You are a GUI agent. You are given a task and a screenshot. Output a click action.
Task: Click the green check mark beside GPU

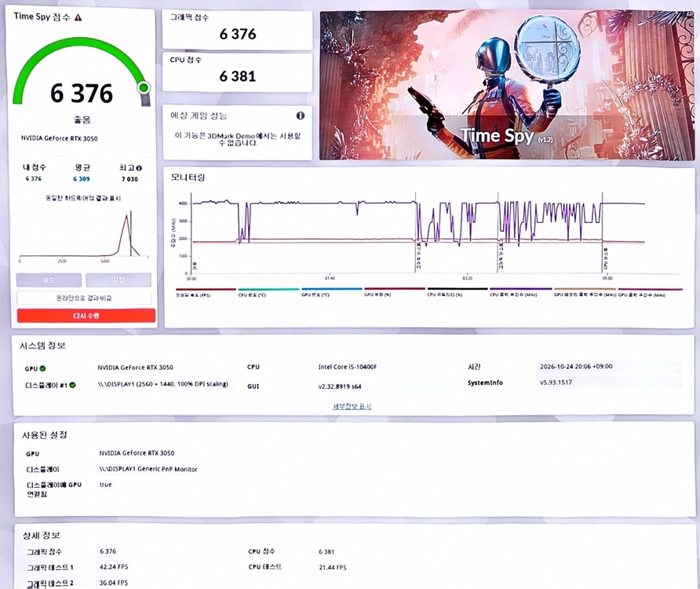(42, 368)
